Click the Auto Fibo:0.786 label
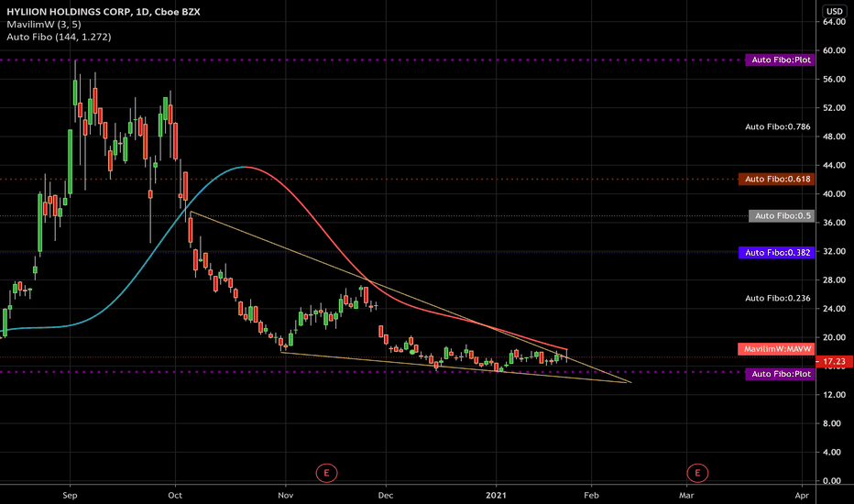The image size is (854, 504). [778, 126]
